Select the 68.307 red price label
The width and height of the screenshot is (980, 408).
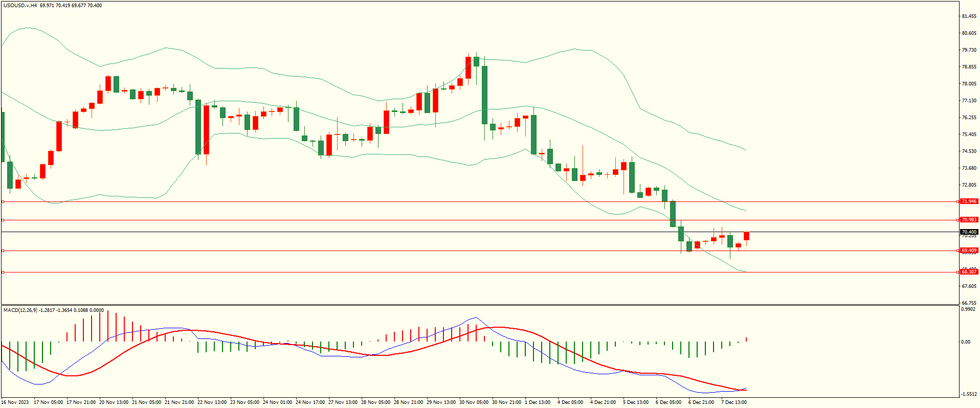(969, 272)
